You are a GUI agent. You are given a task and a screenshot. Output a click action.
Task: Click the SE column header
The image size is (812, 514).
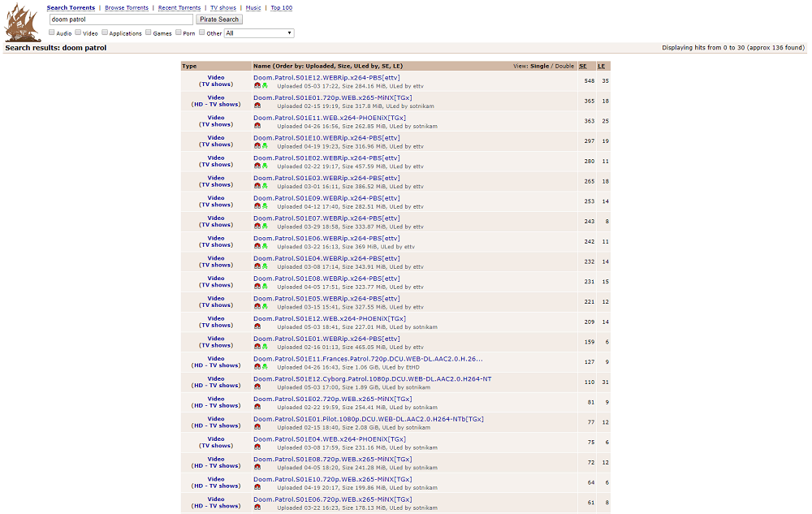point(583,67)
